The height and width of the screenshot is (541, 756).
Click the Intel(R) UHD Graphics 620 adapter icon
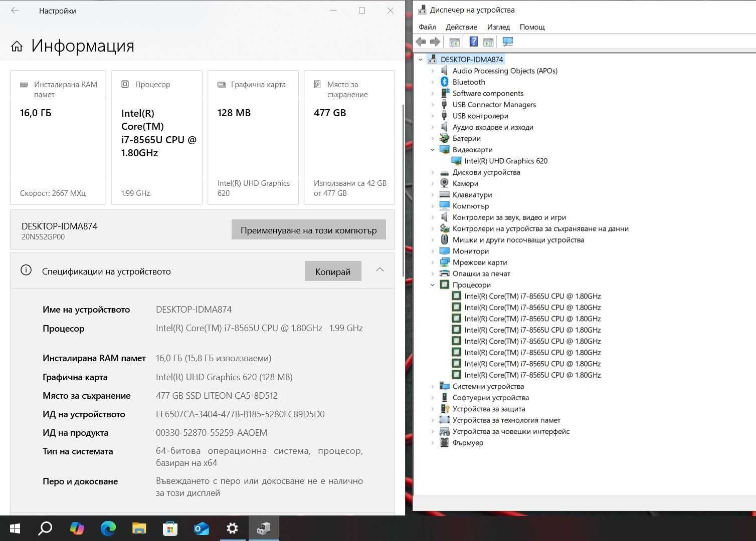tap(456, 161)
